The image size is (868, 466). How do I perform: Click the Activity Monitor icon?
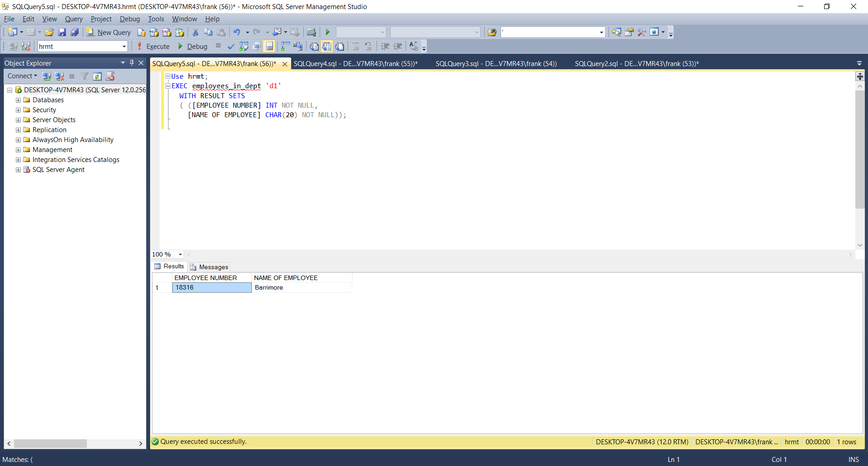click(x=311, y=32)
